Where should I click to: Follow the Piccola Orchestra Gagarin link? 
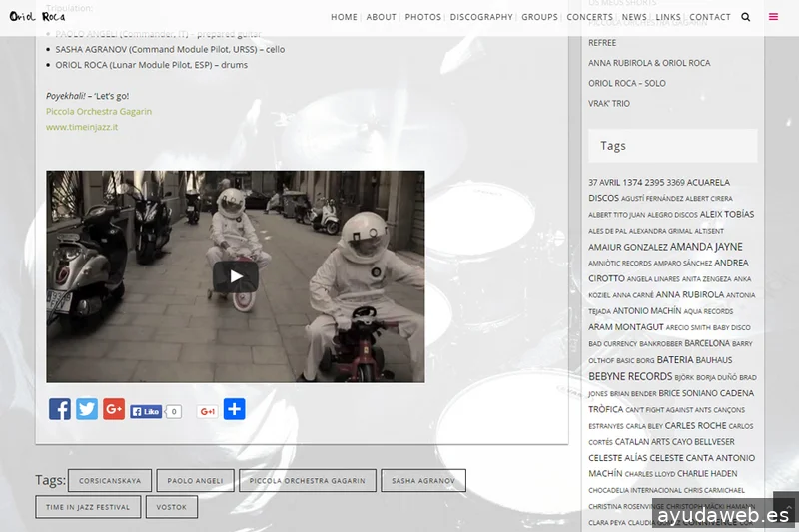click(99, 111)
